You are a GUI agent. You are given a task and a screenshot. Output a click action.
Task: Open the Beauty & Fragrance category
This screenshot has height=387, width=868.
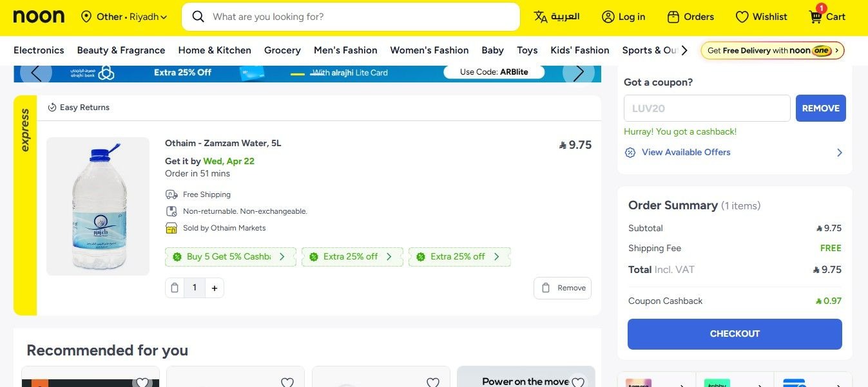click(121, 50)
